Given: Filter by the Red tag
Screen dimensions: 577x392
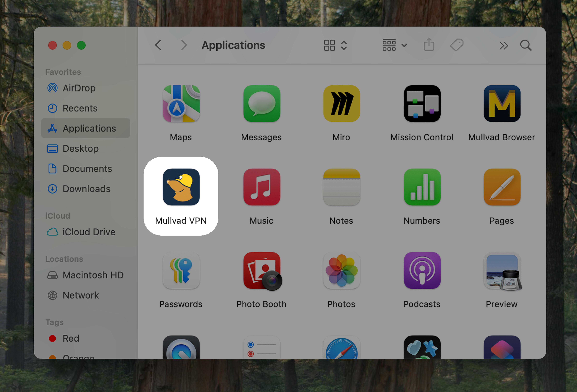Looking at the screenshot, I should pos(85,338).
